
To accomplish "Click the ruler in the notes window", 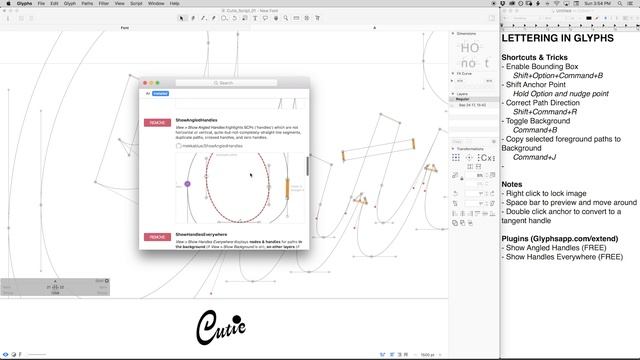I will pos(570,27).
